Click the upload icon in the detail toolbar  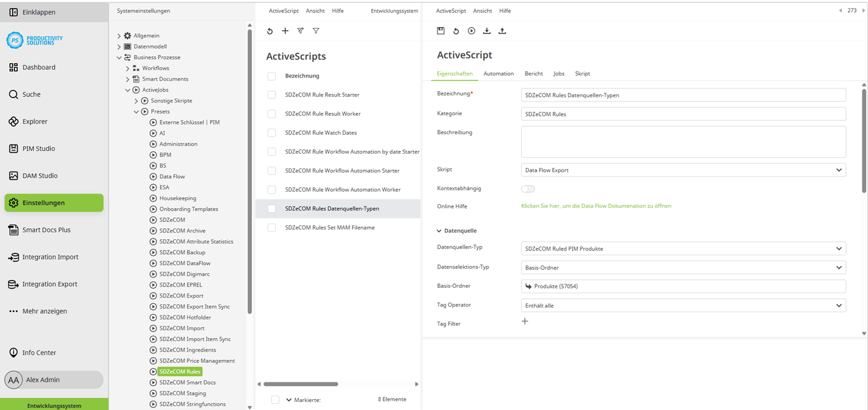tap(502, 30)
